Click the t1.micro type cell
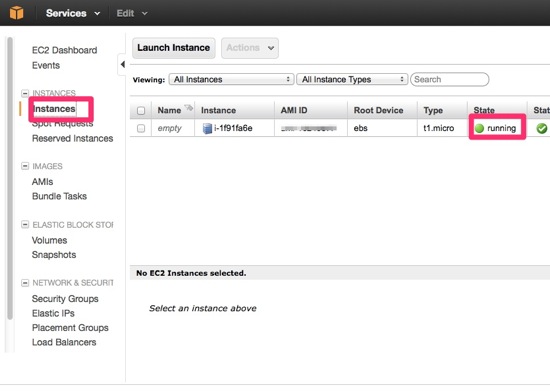The image size is (550, 391). [x=438, y=128]
